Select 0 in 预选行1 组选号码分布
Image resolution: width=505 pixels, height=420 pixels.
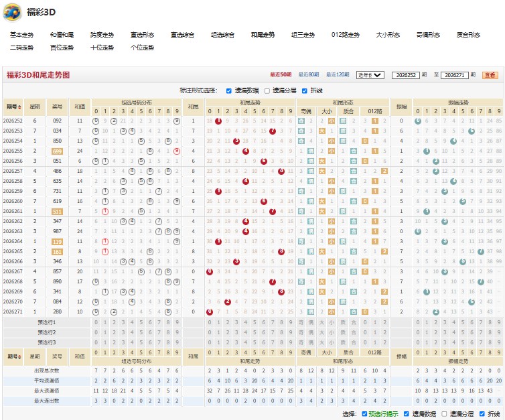point(96,322)
